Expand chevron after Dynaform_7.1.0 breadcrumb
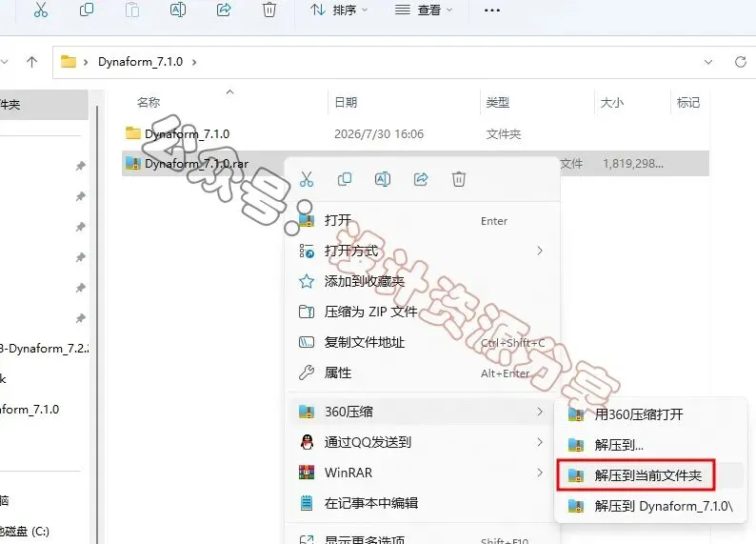The width and height of the screenshot is (756, 544). click(x=194, y=62)
